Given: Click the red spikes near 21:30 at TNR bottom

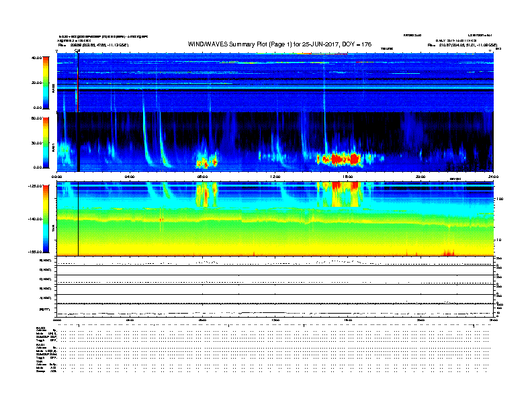Looking at the screenshot, I should 449,253.
